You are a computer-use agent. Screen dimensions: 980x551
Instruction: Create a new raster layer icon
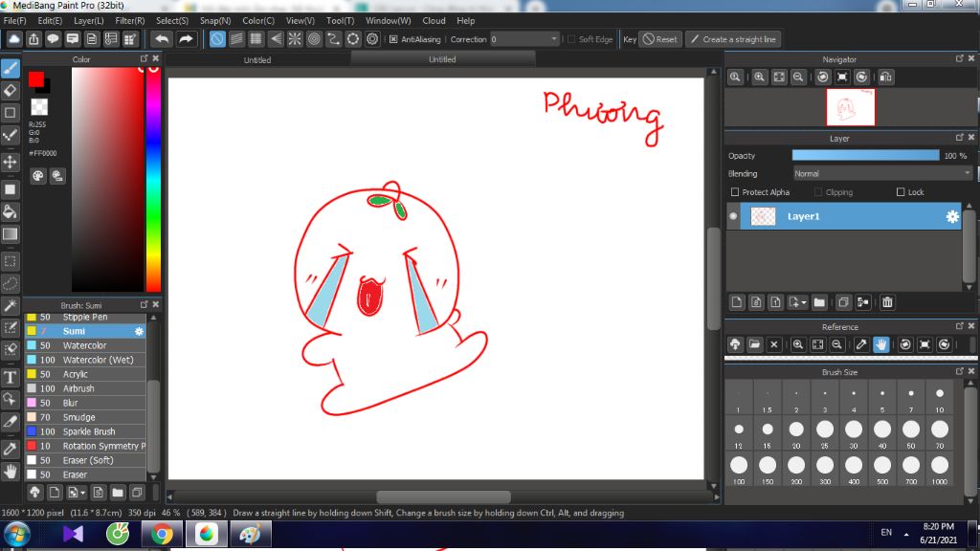point(737,302)
